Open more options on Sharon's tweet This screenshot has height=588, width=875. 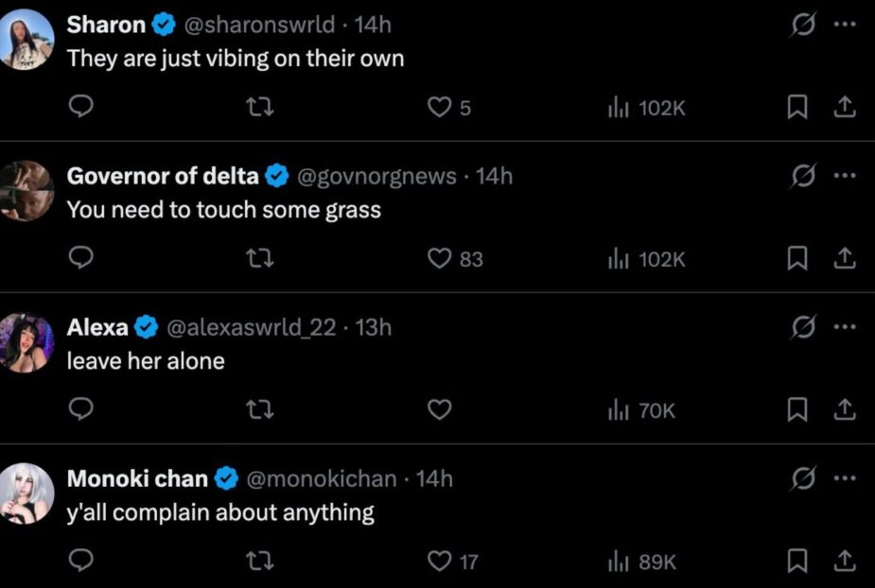tap(845, 26)
